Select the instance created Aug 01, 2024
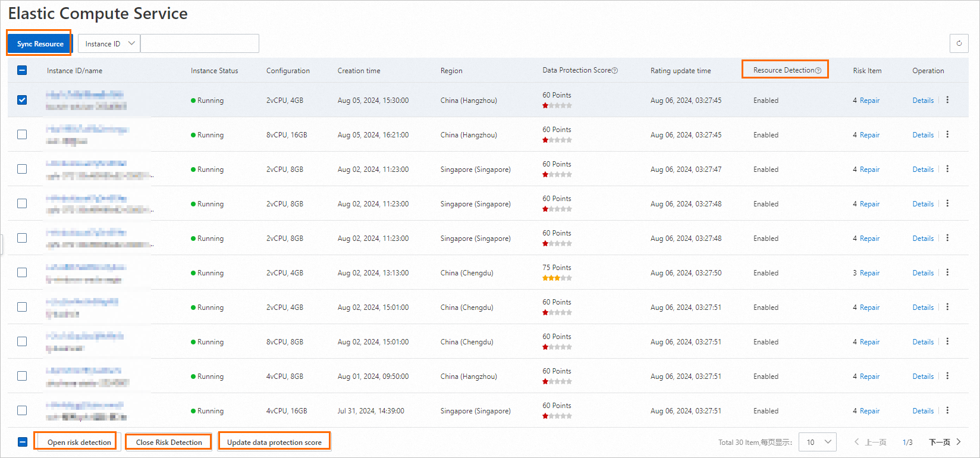980x458 pixels. click(x=22, y=376)
